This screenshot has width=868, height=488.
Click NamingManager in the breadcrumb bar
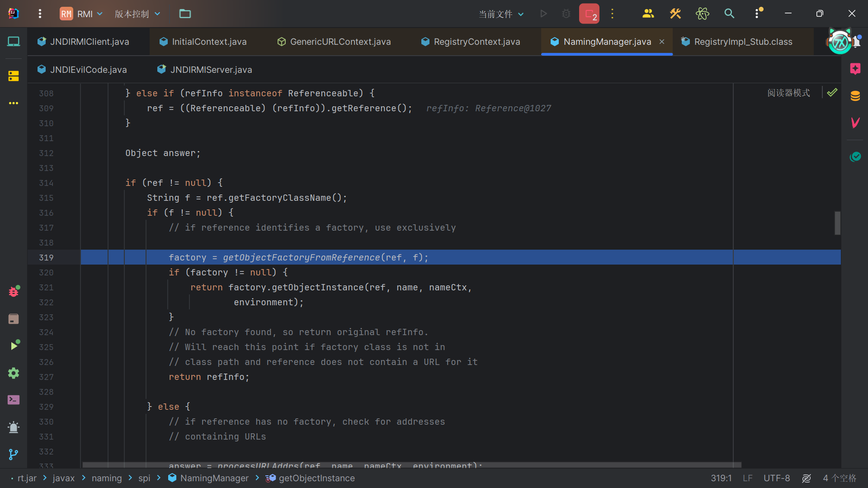[x=214, y=478]
